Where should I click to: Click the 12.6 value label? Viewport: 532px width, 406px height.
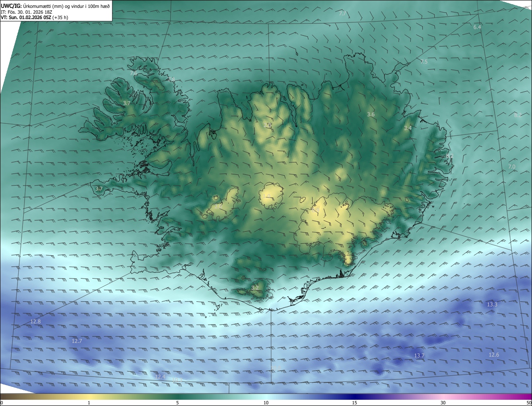tap(494, 355)
